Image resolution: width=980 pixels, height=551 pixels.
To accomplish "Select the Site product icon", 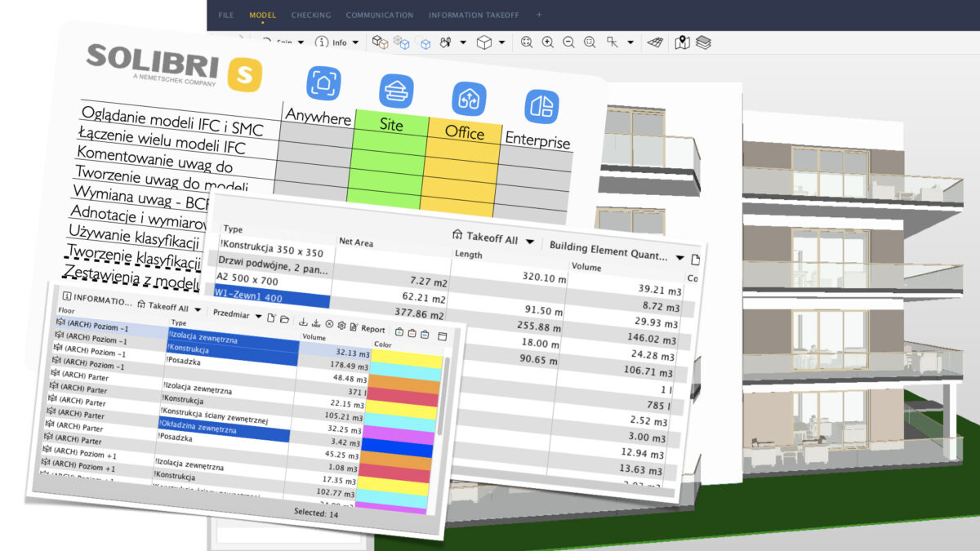I will (x=396, y=91).
